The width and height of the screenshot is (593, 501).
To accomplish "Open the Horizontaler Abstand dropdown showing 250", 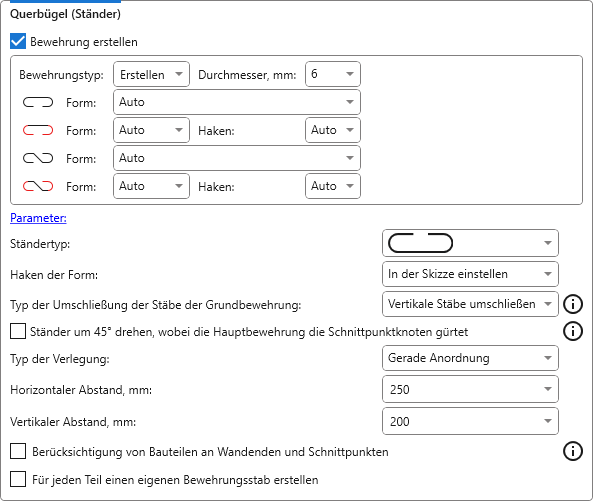I will tap(470, 389).
